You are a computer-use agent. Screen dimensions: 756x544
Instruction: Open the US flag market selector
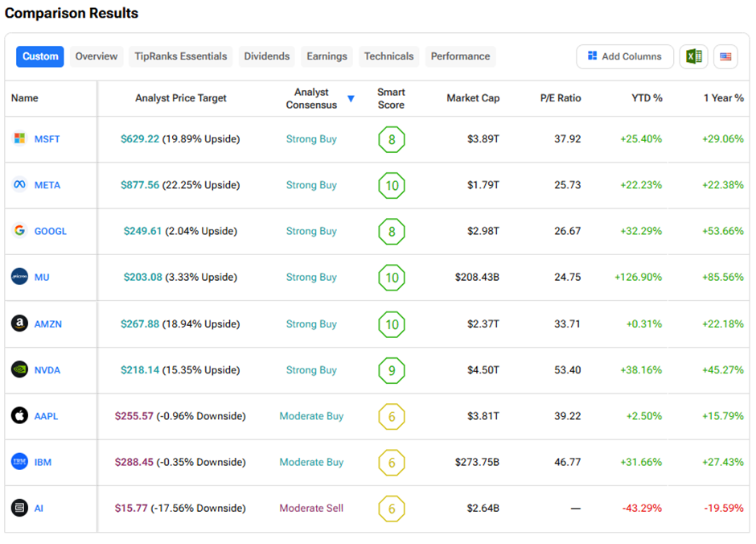pos(725,56)
